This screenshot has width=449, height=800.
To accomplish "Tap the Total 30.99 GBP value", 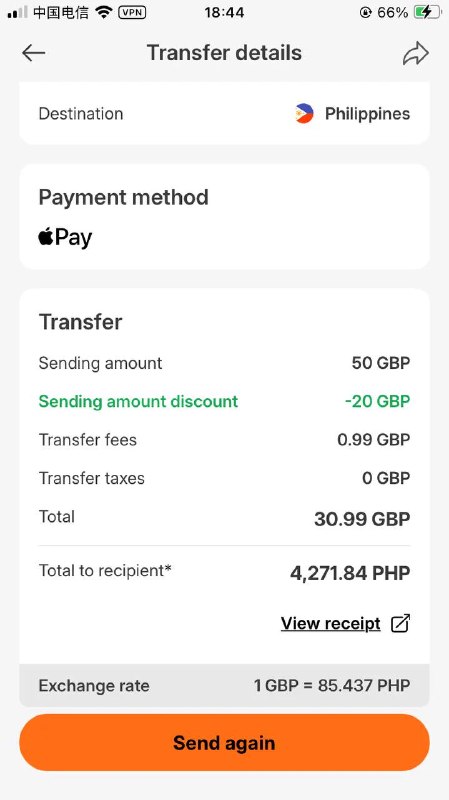I will point(362,519).
